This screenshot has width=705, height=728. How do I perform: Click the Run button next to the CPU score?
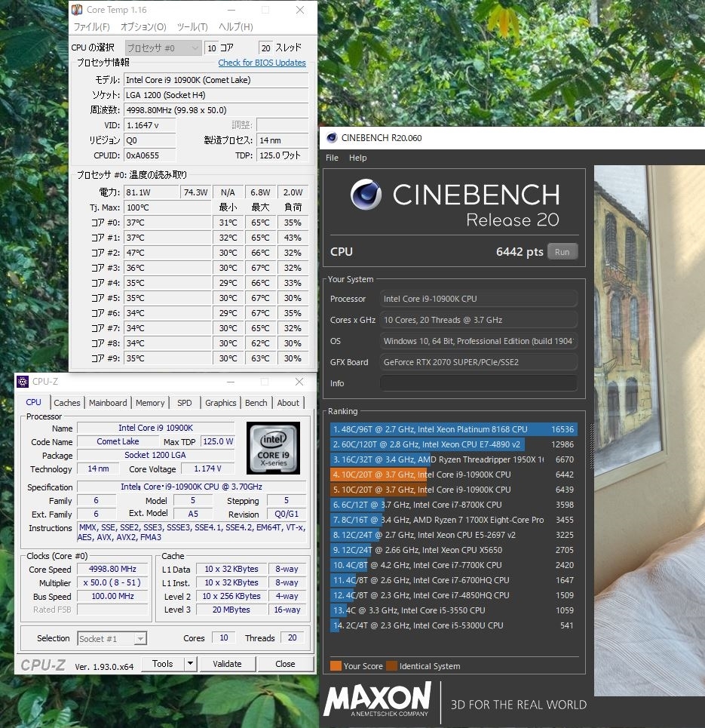pyautogui.click(x=562, y=252)
